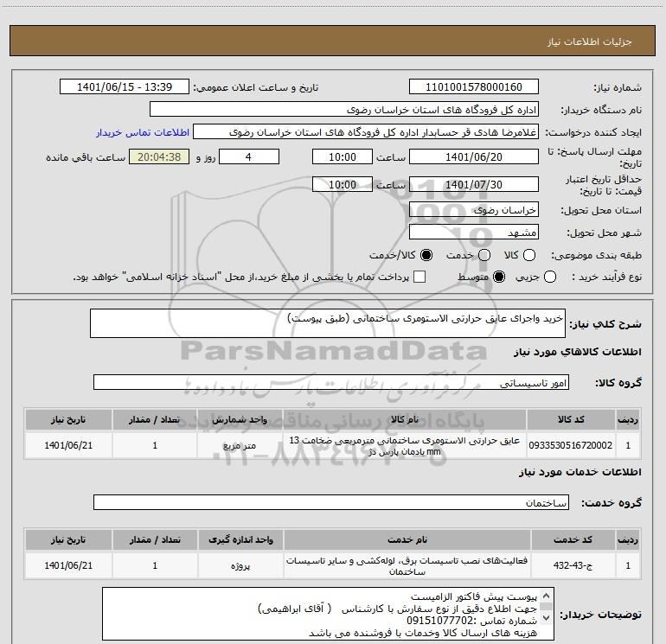The width and height of the screenshot is (666, 644).
Task: Click the price validity date 1401/07/30
Action: (x=474, y=184)
